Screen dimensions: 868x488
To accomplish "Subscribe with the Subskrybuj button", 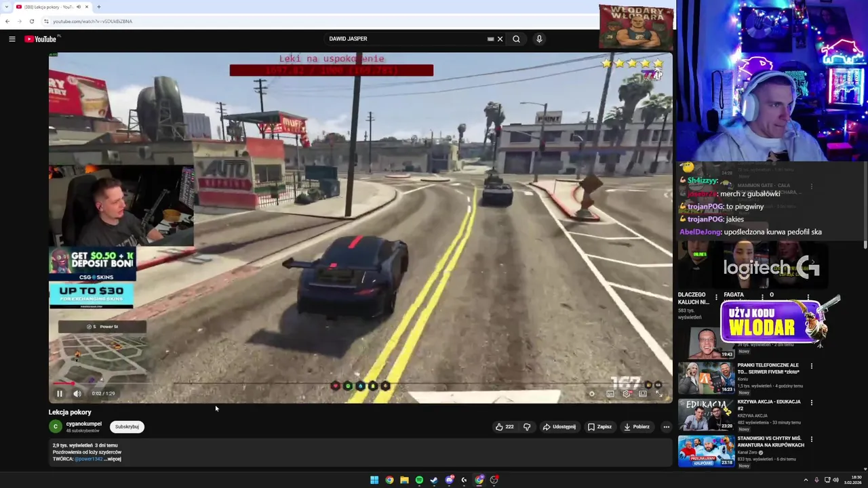I will [127, 426].
